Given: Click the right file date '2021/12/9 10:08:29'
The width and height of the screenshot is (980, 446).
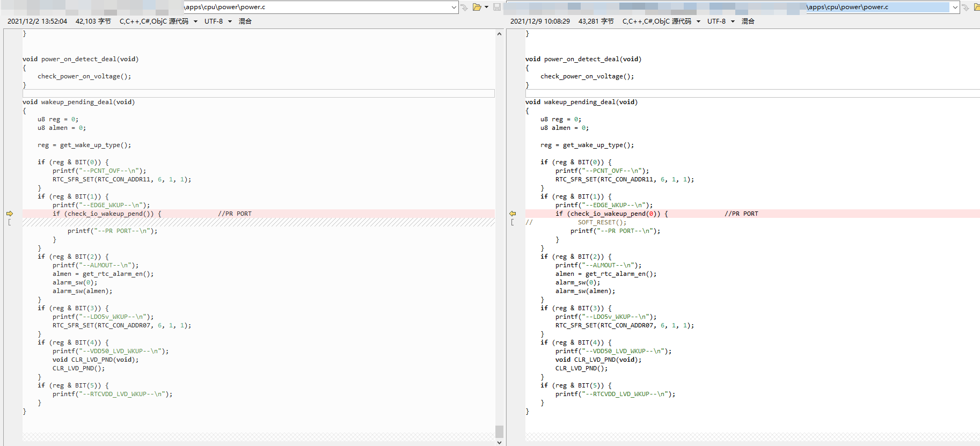Looking at the screenshot, I should point(540,21).
